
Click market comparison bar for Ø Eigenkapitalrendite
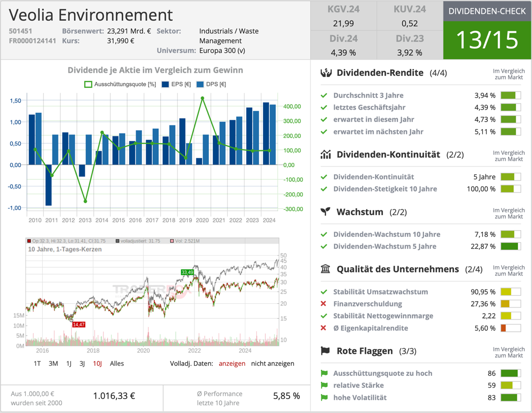click(x=511, y=328)
